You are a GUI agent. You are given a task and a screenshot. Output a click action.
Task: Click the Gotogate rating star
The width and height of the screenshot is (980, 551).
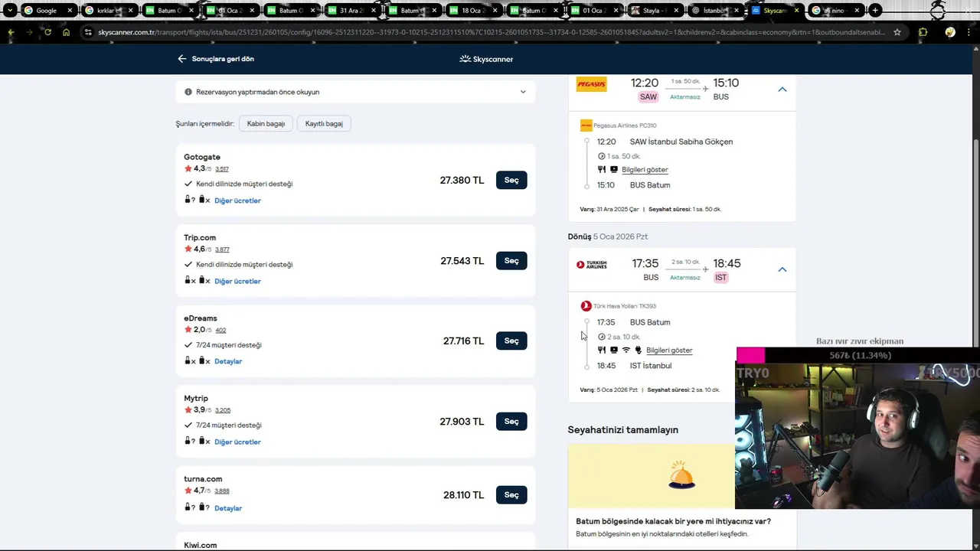(188, 168)
